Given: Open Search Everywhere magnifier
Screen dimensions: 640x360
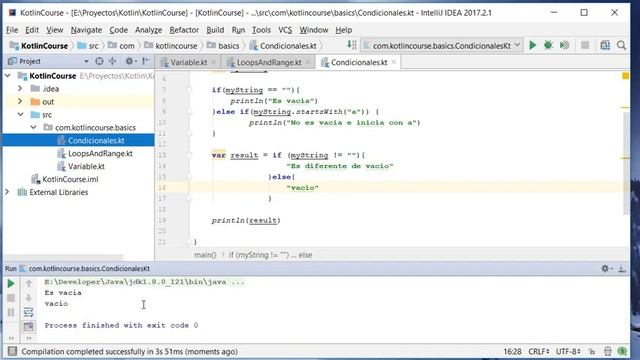Looking at the screenshot, I should (621, 45).
